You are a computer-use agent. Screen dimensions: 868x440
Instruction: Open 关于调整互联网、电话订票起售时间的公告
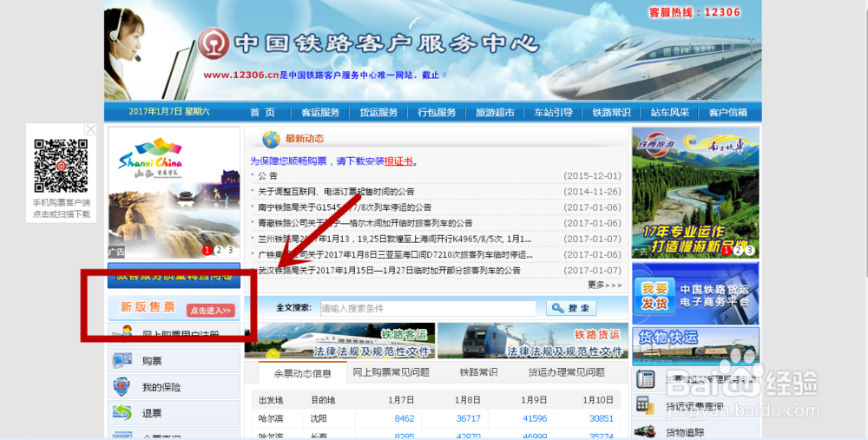coord(336,192)
